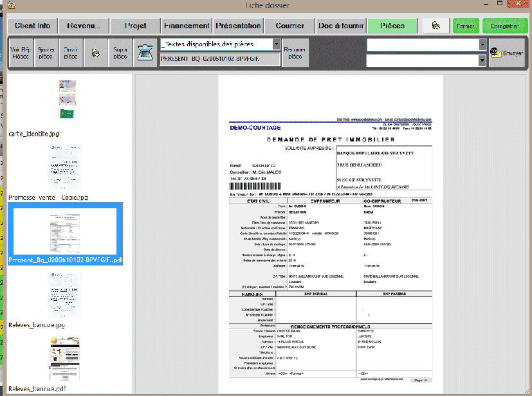This screenshot has height=396, width=532.
Task: Click the Voir Rép. Pièces button
Action: tap(20, 52)
